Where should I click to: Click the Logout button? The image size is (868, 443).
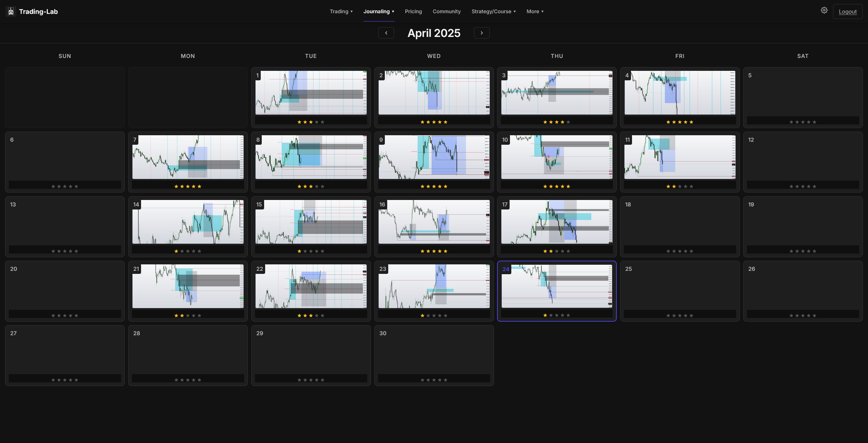click(x=847, y=12)
